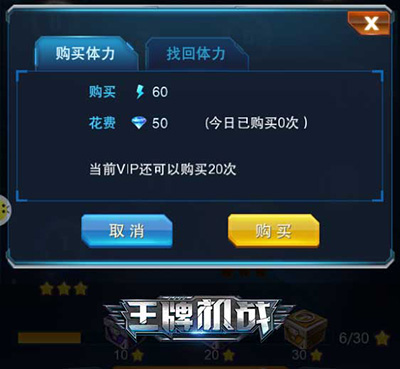This screenshot has width=400, height=369.
Task: Switch to the 购买体力 tab
Action: click(86, 54)
